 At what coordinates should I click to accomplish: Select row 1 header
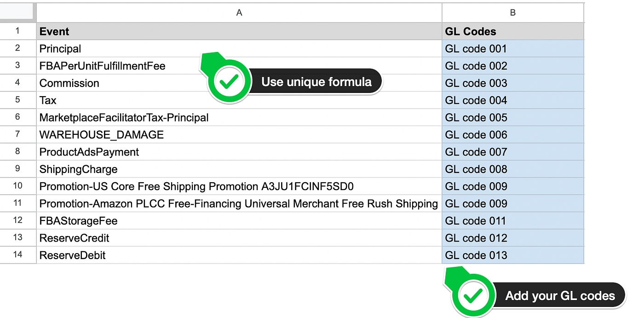tap(17, 31)
